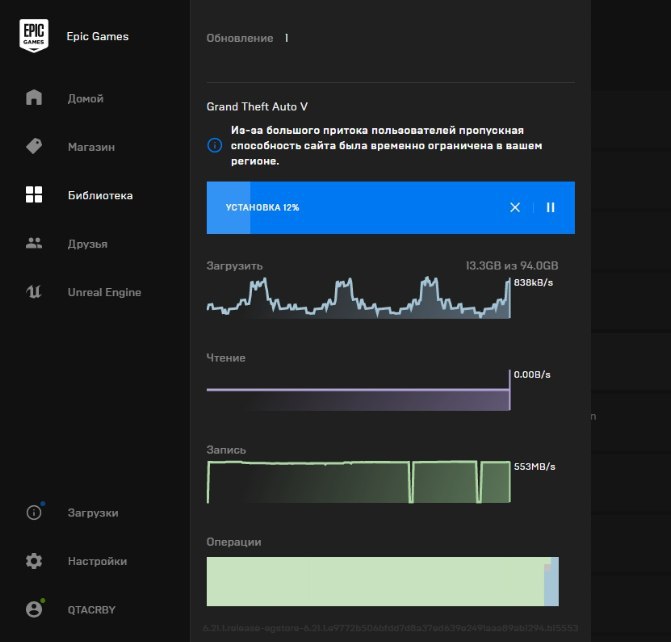Open the Настройки link in the sidebar
The image size is (671, 642).
coord(97,561)
